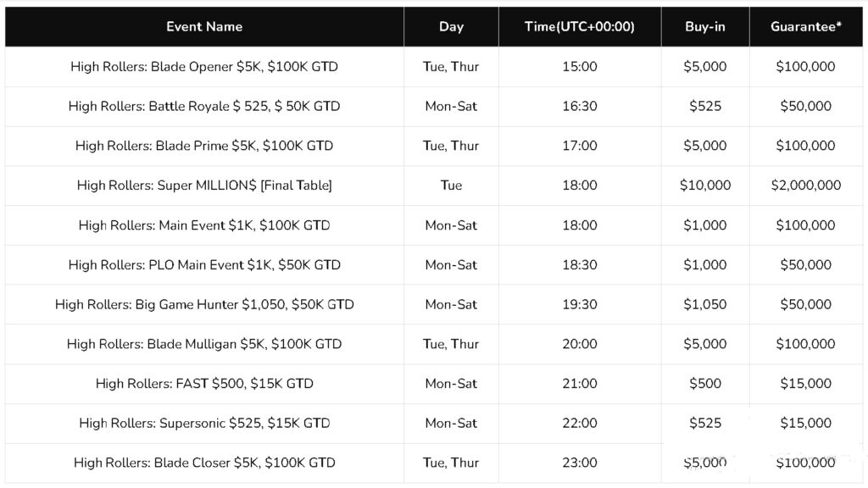Click the $2,000,000 guarantee cell

point(805,185)
